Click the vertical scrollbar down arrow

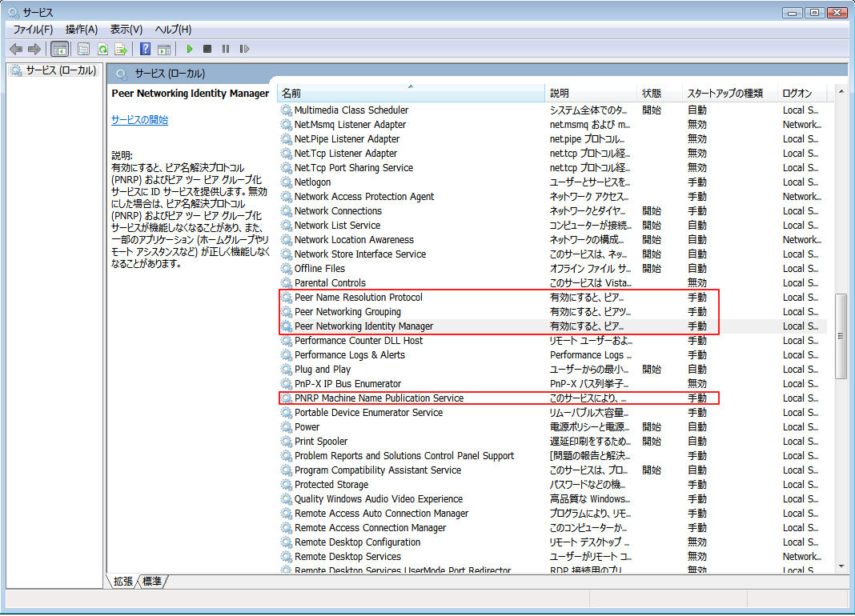(x=841, y=565)
